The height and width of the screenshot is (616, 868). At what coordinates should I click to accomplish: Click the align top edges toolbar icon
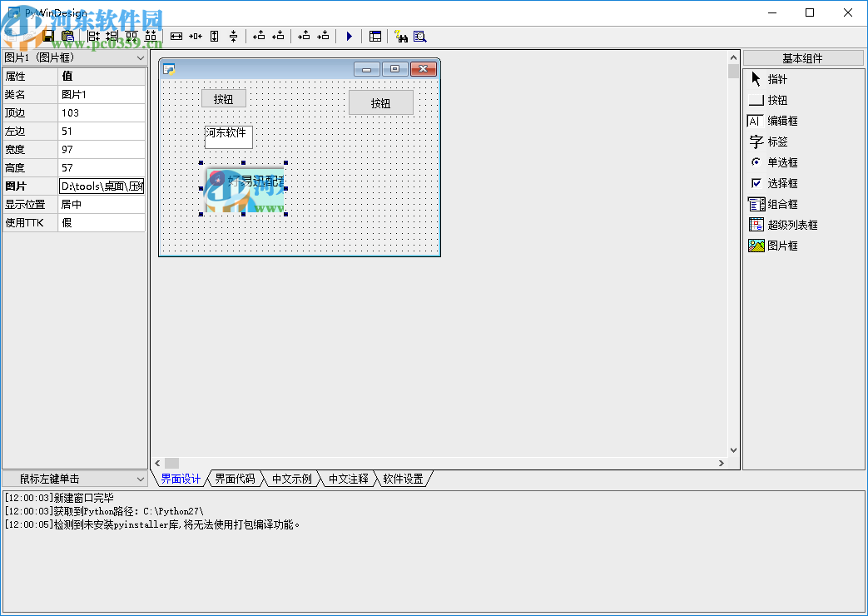coord(131,37)
